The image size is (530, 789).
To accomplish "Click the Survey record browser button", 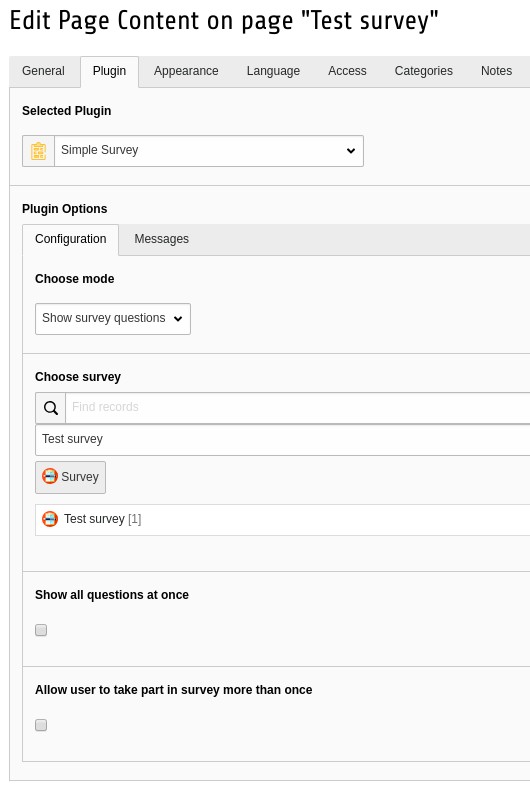I will (x=70, y=477).
